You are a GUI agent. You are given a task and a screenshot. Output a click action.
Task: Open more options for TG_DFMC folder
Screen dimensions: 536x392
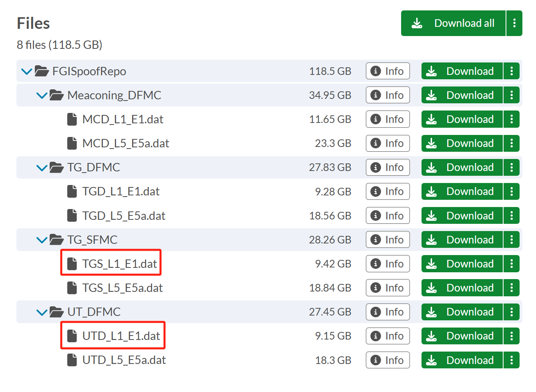click(x=512, y=167)
